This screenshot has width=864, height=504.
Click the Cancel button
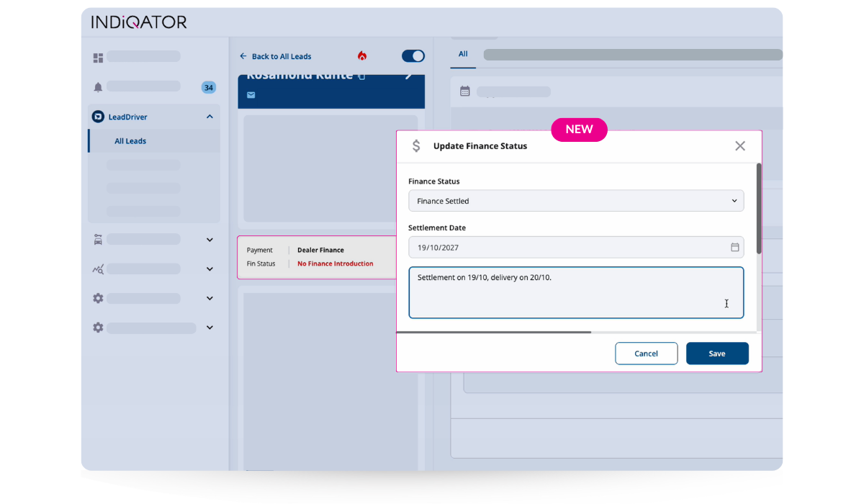(x=647, y=354)
